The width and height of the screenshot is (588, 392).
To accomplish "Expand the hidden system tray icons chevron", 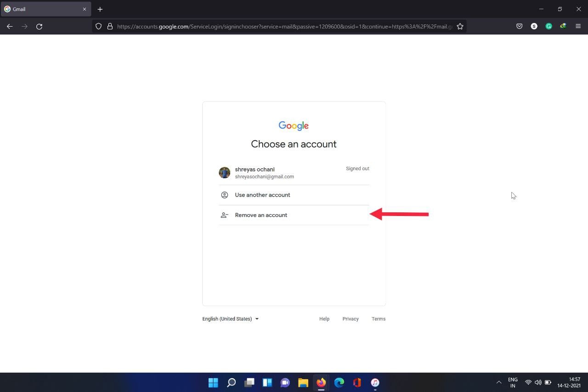I will coord(499,382).
